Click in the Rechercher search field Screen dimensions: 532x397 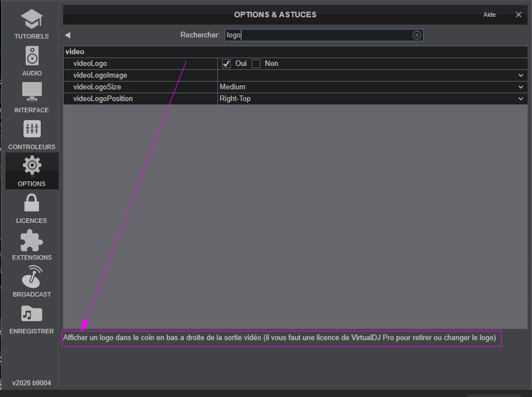pyautogui.click(x=319, y=35)
